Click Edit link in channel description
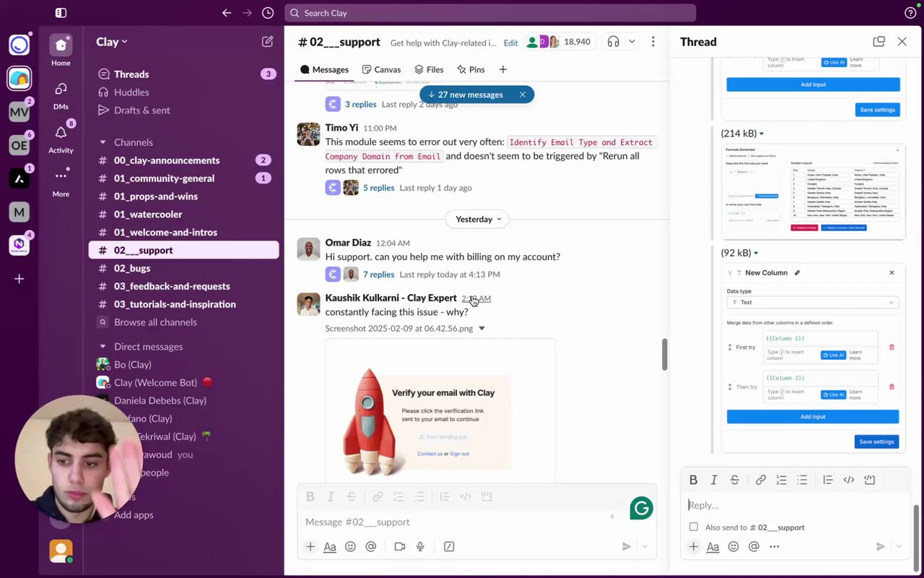Image resolution: width=924 pixels, height=578 pixels. (x=510, y=43)
